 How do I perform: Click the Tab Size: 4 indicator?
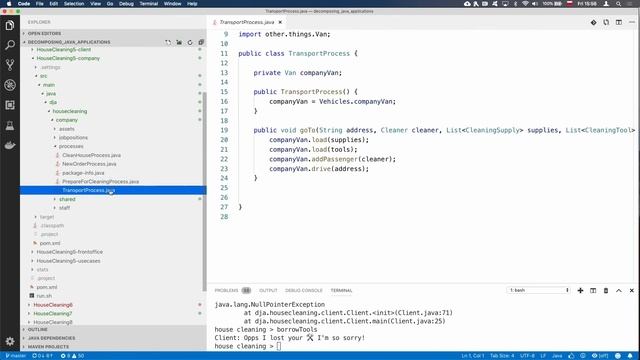pos(502,356)
